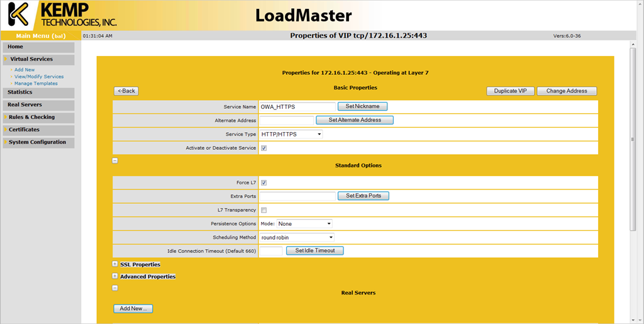
Task: Select Virtual Services in main menu
Action: click(x=38, y=60)
